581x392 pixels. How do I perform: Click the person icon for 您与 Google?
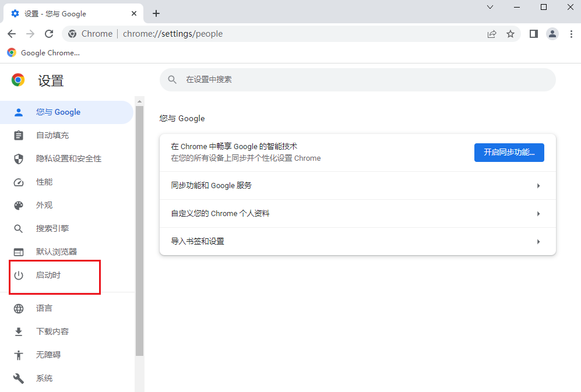[19, 112]
